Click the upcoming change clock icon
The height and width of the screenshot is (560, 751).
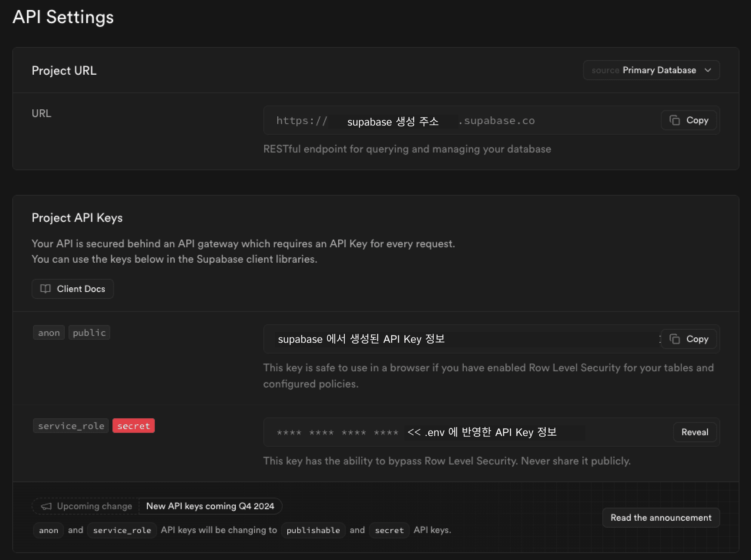point(45,506)
